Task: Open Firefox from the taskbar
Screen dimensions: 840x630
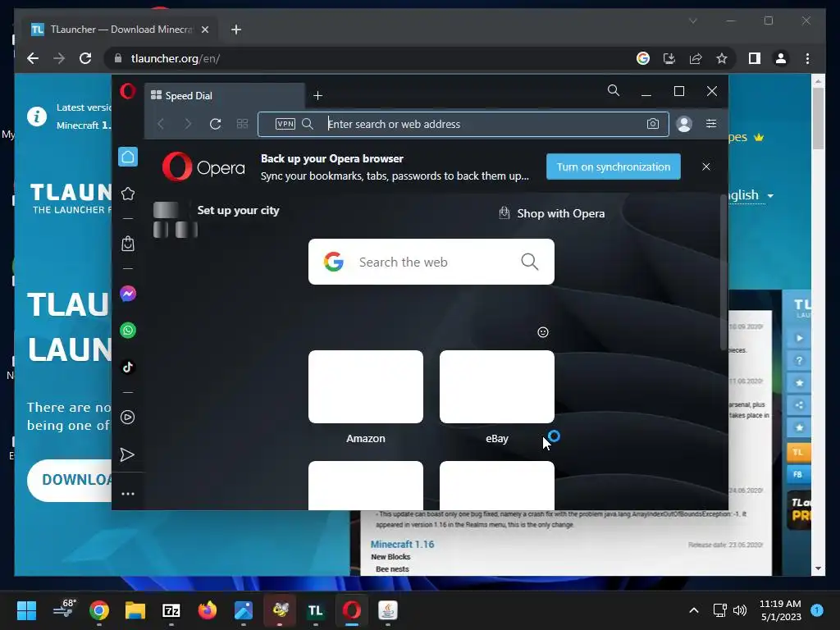Action: click(208, 610)
